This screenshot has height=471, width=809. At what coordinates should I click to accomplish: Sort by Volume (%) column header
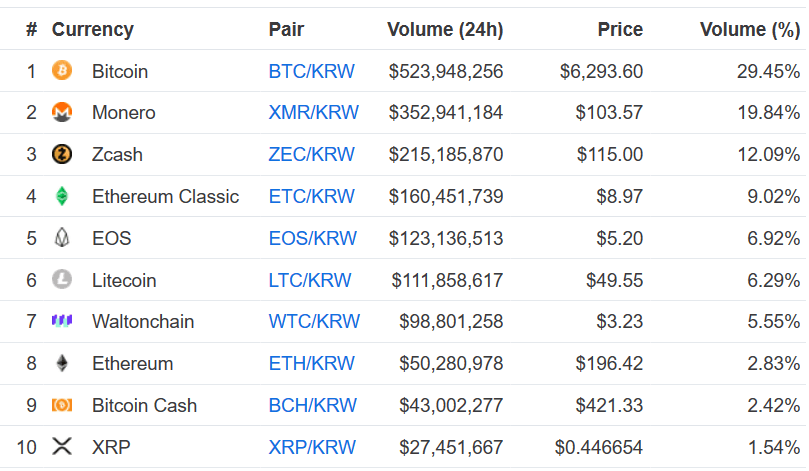click(750, 29)
